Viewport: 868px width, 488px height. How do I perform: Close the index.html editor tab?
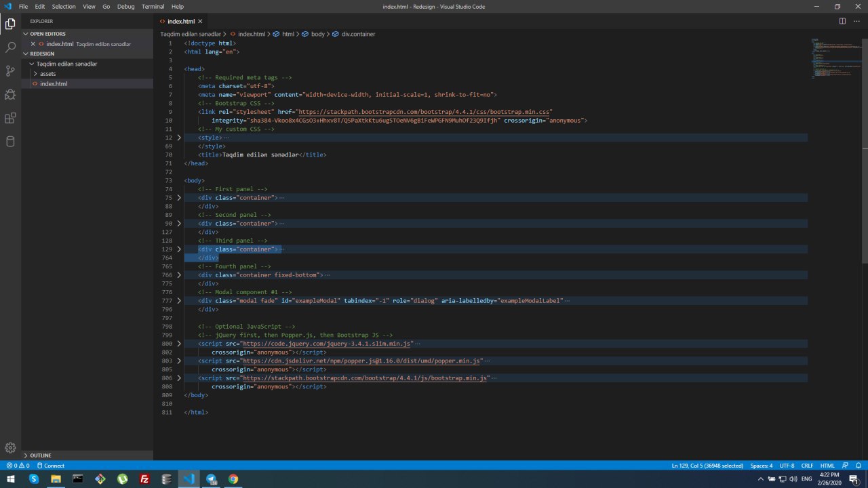(200, 22)
